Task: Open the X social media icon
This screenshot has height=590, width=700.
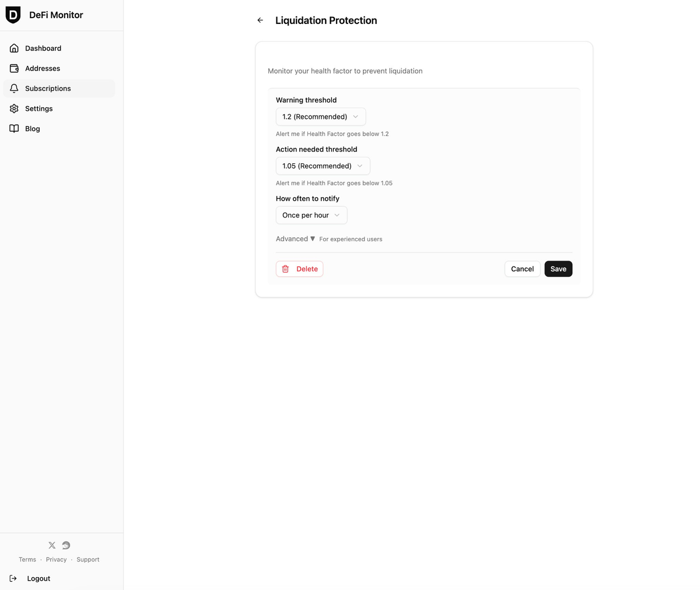Action: pyautogui.click(x=51, y=545)
